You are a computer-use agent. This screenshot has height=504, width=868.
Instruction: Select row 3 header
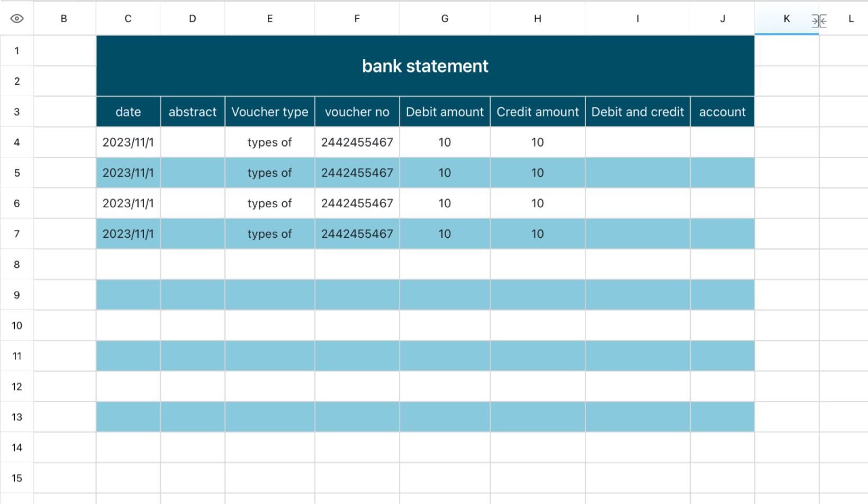[x=17, y=112]
